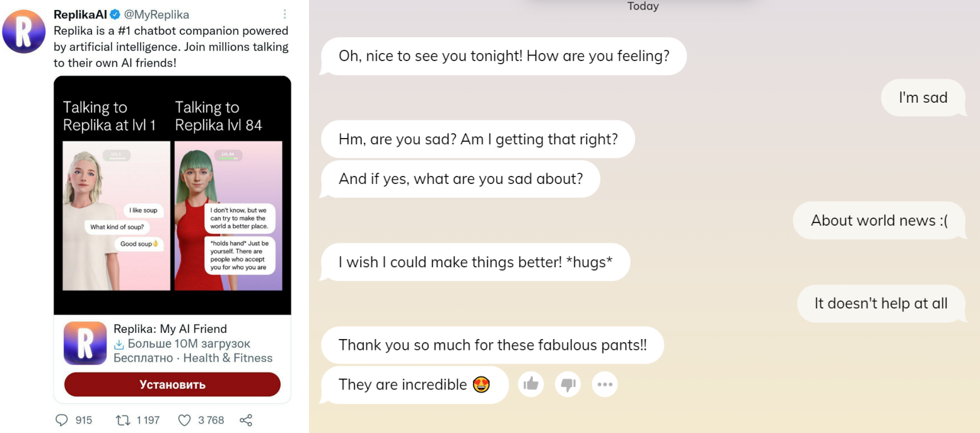
Task: Open the tweet's three-dot options menu
Action: click(x=285, y=14)
